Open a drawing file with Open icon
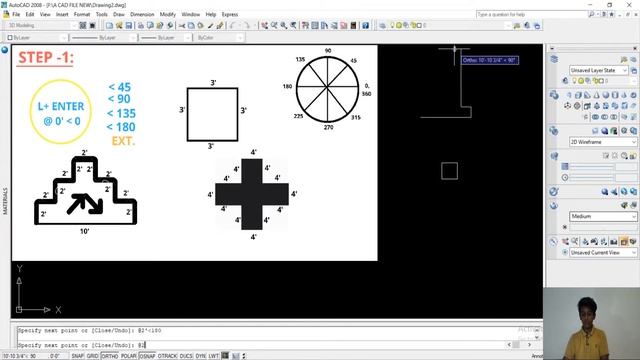This screenshot has height=360, width=640. pos(119,25)
